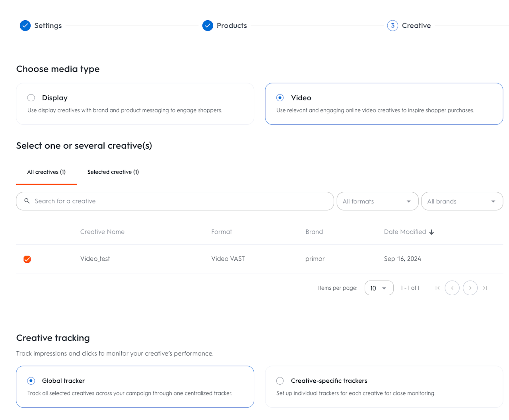Open the items per page dropdown

379,288
